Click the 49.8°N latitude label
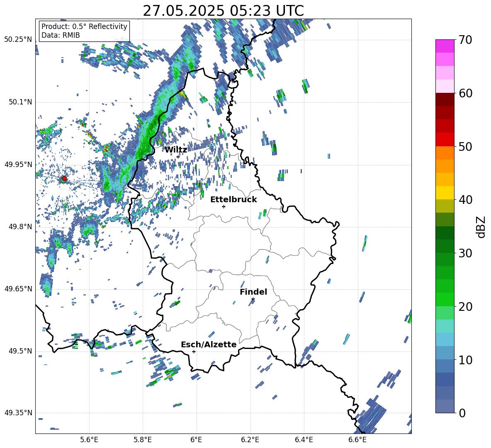 click(x=20, y=227)
